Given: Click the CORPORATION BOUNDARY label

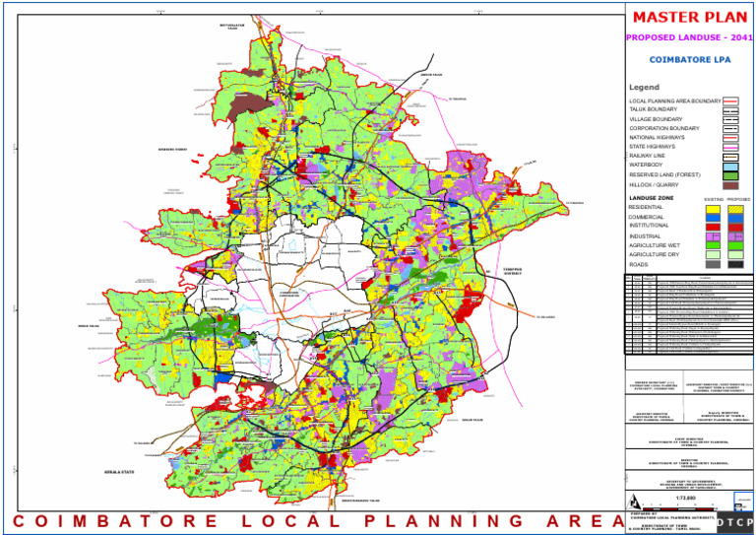Looking at the screenshot, I should [x=663, y=128].
